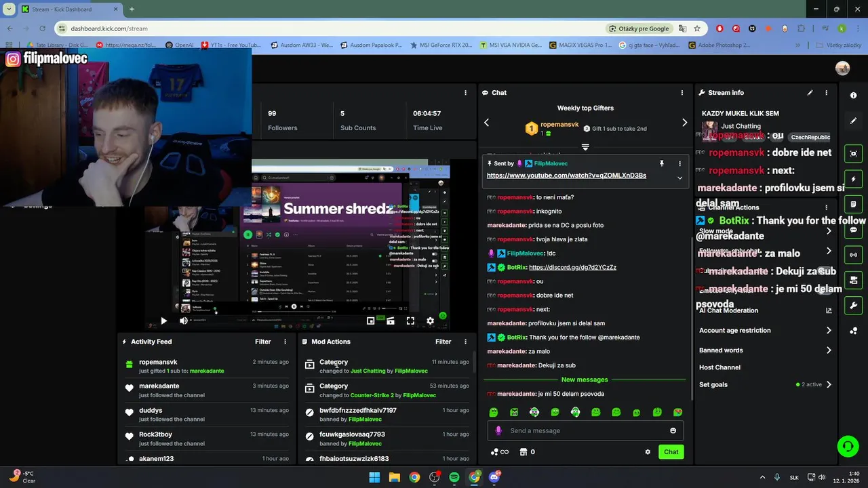Open AI Chat Moderation external link
This screenshot has width=868, height=488.
829,310
